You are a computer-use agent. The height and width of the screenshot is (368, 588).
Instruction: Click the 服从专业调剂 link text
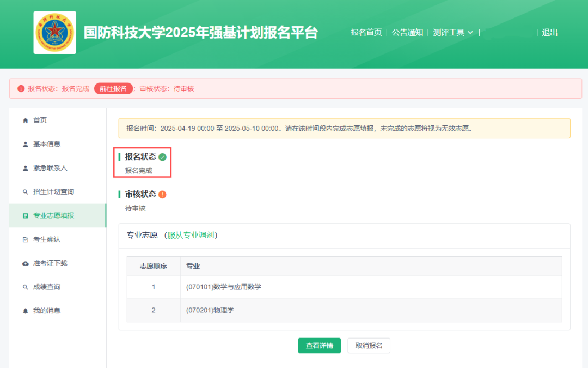coord(191,235)
